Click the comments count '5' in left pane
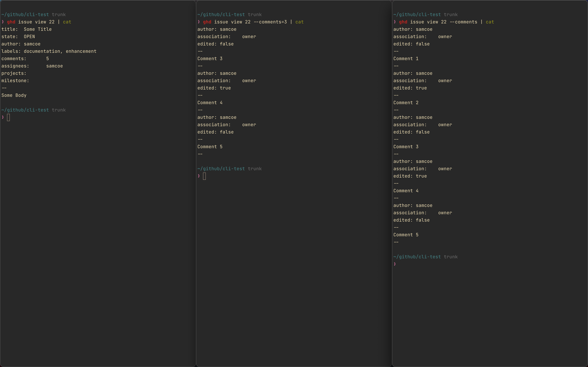 tap(47, 59)
